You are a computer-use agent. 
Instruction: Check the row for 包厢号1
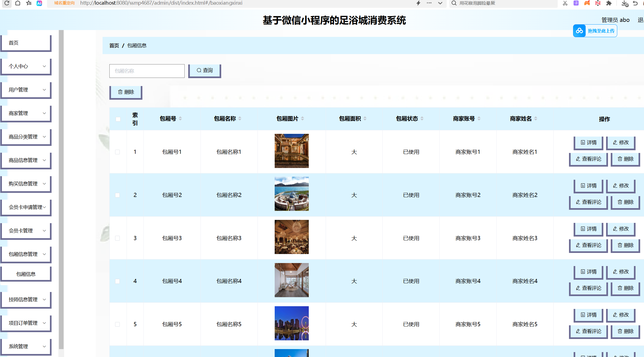coord(118,152)
